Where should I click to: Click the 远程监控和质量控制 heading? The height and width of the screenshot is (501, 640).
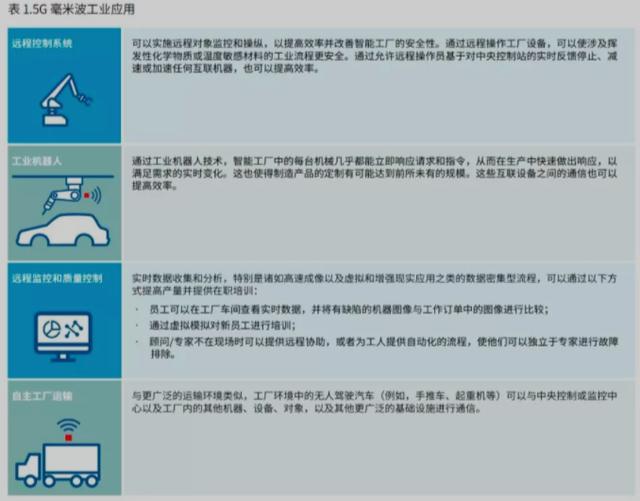(x=57, y=278)
